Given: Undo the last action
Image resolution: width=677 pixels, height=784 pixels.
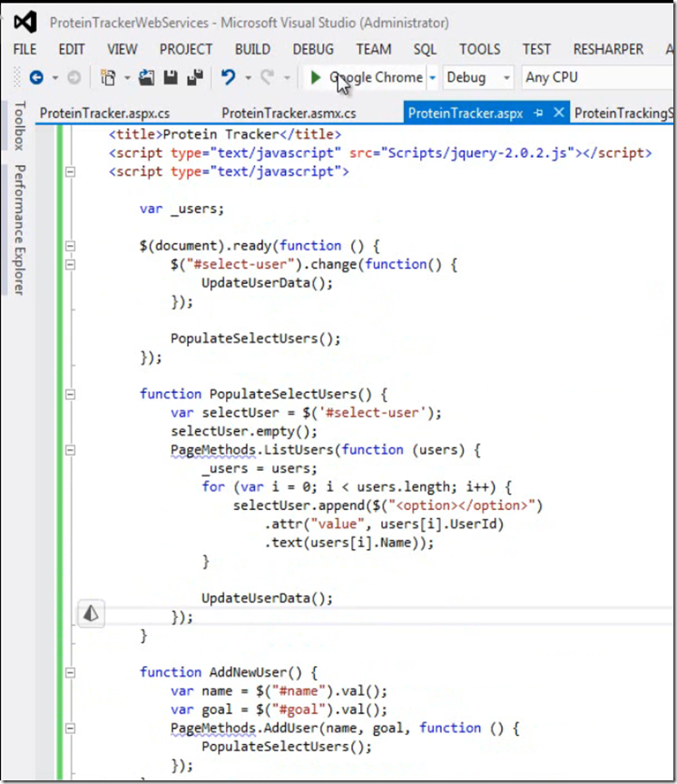Looking at the screenshot, I should pyautogui.click(x=229, y=77).
